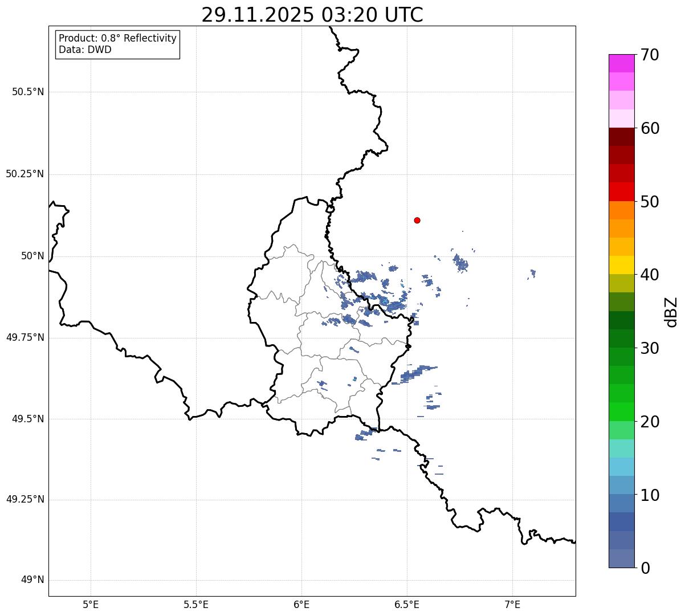Click the "50.25°N" latitude label
Image resolution: width=685 pixels, height=616 pixels.
[25, 174]
